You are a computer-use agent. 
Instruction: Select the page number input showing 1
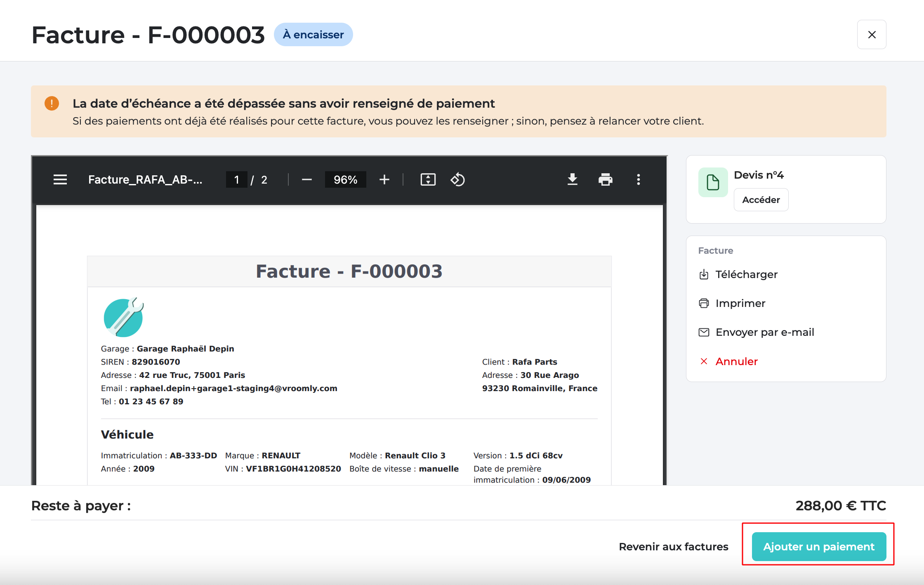click(x=237, y=179)
